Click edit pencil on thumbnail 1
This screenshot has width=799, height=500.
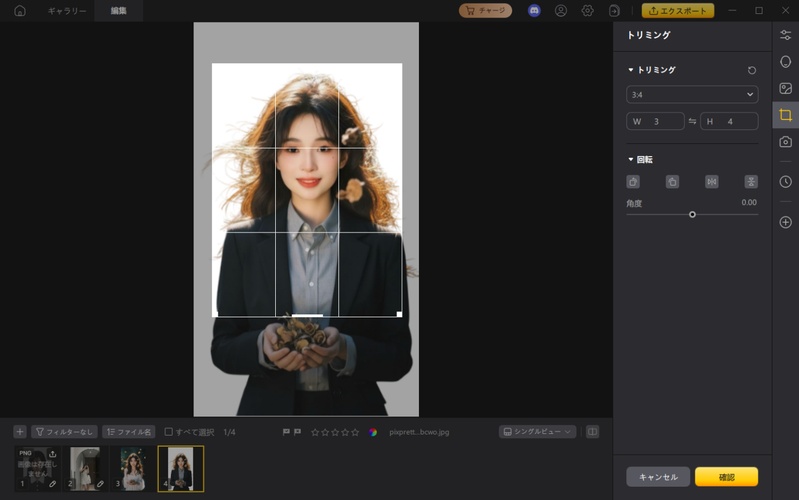pos(52,484)
